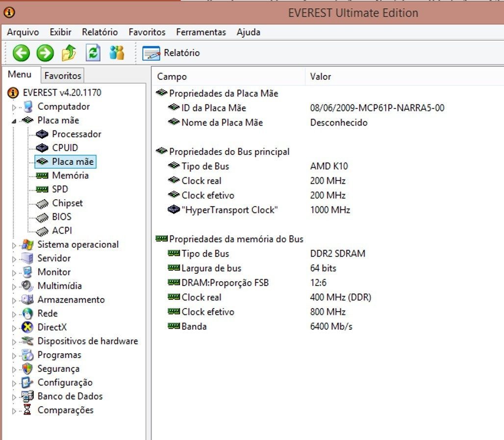Click the green Back arrow toolbar button

(x=21, y=53)
